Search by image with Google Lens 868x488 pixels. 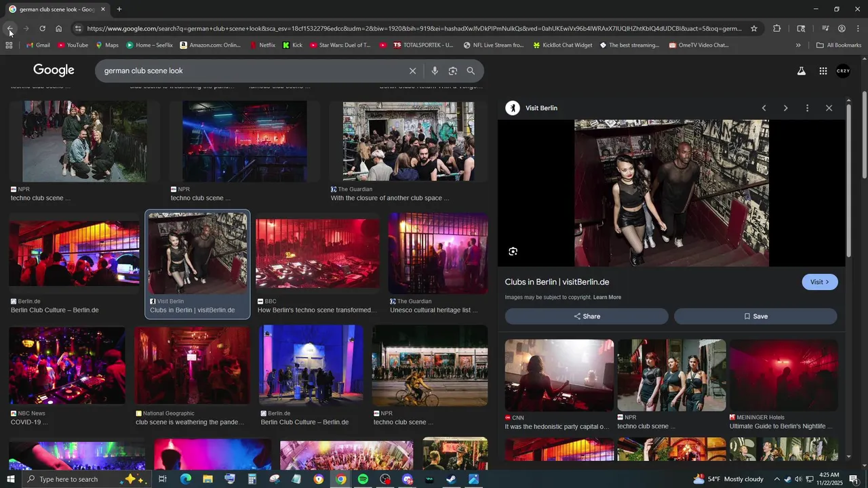[453, 71]
